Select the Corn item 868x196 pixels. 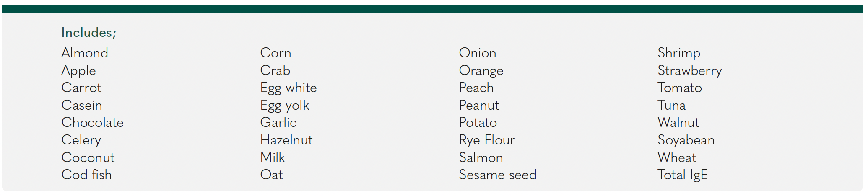click(275, 53)
